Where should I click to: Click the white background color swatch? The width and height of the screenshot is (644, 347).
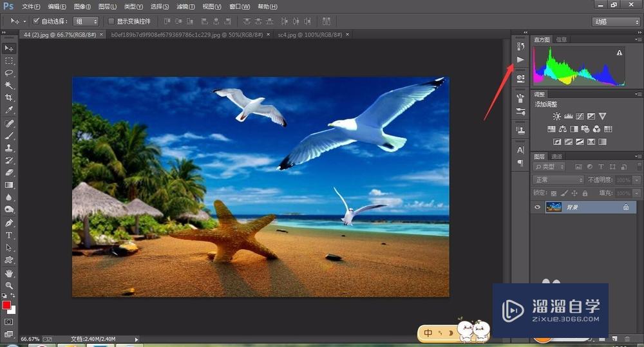pos(13,312)
